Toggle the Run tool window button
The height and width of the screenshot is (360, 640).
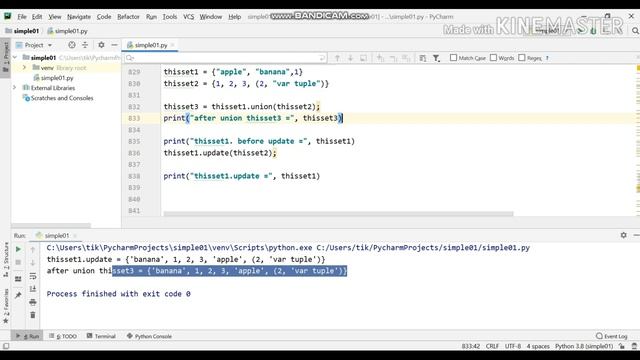pos(27,336)
